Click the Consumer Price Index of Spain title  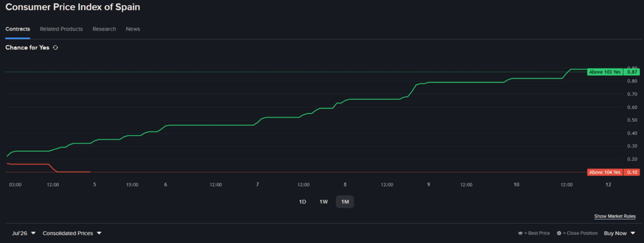coord(73,8)
